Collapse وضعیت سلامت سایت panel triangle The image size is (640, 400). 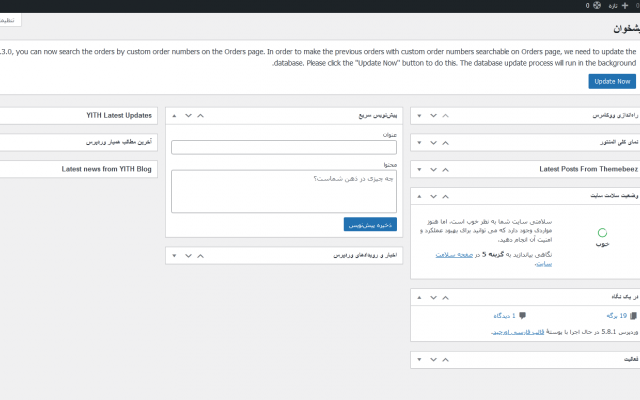pos(419,196)
